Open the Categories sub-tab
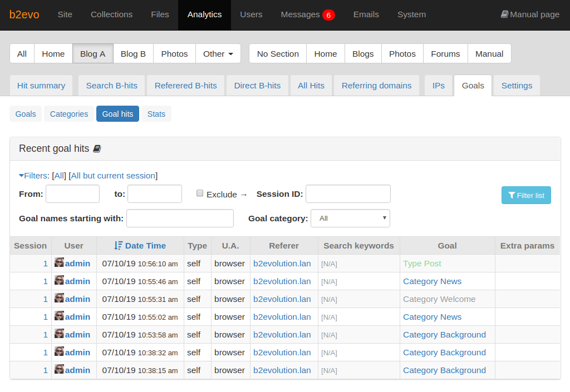 (69, 114)
